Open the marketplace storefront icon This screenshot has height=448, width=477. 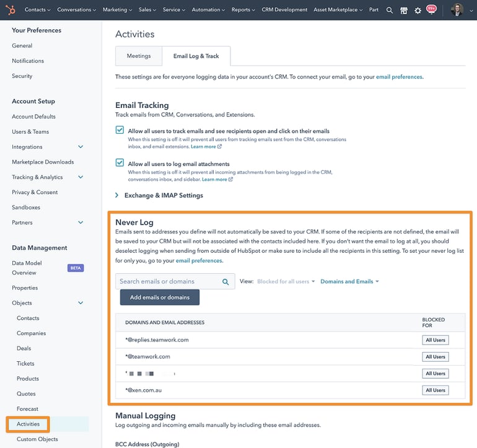(404, 11)
